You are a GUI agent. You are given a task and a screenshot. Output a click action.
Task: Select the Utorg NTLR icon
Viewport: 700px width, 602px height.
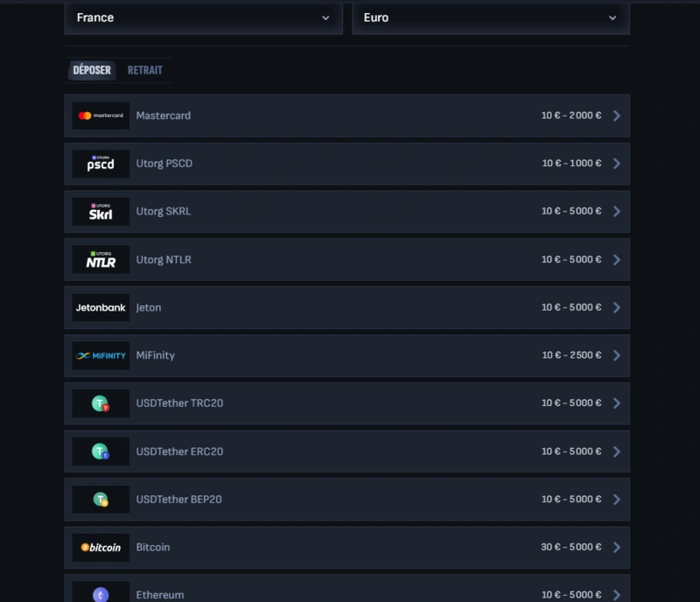pyautogui.click(x=99, y=259)
